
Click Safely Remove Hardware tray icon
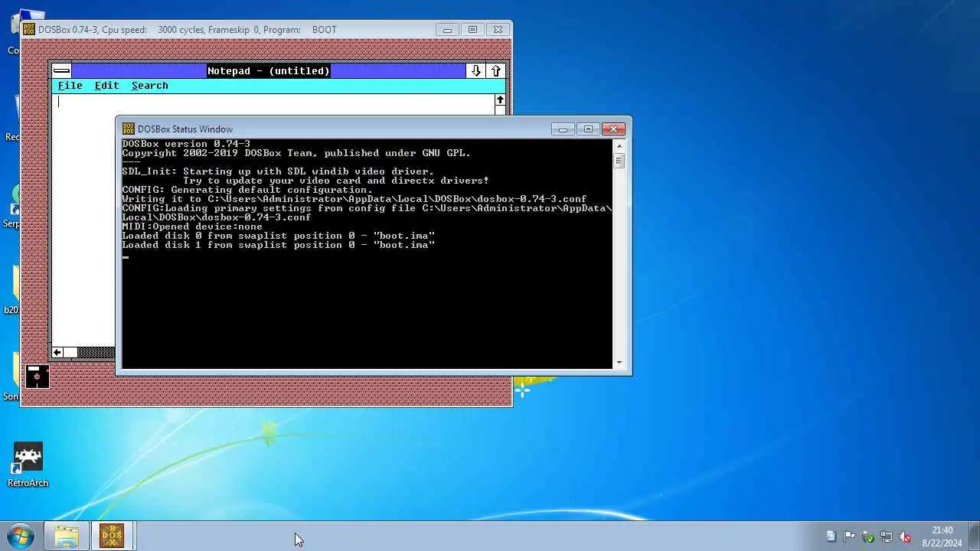867,536
